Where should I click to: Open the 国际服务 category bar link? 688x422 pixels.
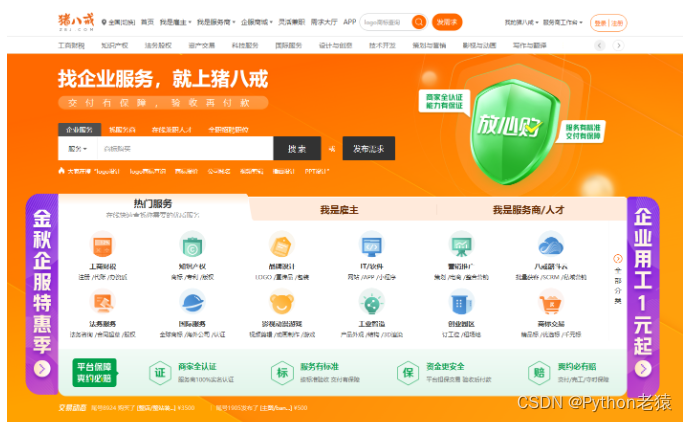(288, 45)
